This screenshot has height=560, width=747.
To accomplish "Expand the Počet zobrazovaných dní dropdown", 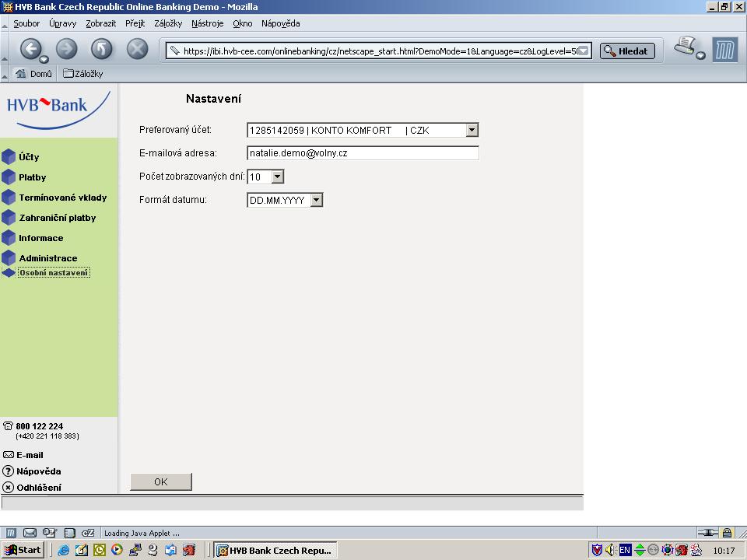I will [x=277, y=177].
